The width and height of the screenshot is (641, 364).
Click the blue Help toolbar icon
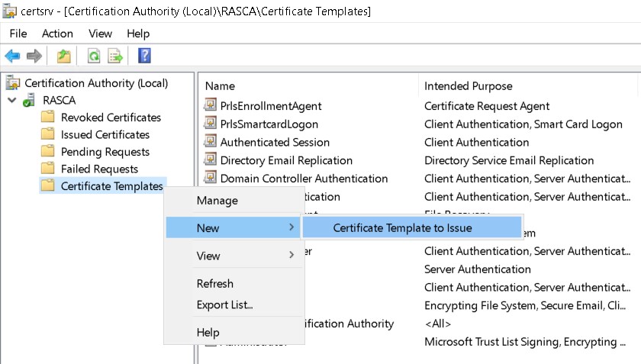click(144, 56)
